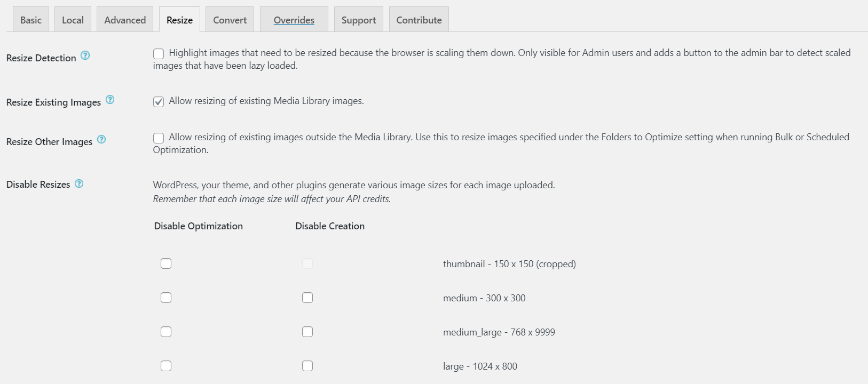Enable resizing images outside Media Library
The height and width of the screenshot is (384, 868).
pyautogui.click(x=159, y=138)
